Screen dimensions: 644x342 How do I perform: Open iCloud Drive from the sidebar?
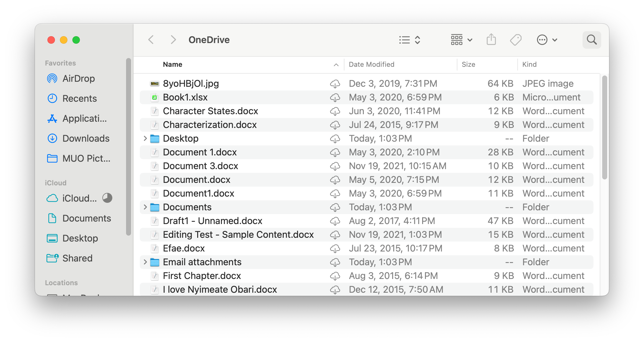(79, 198)
